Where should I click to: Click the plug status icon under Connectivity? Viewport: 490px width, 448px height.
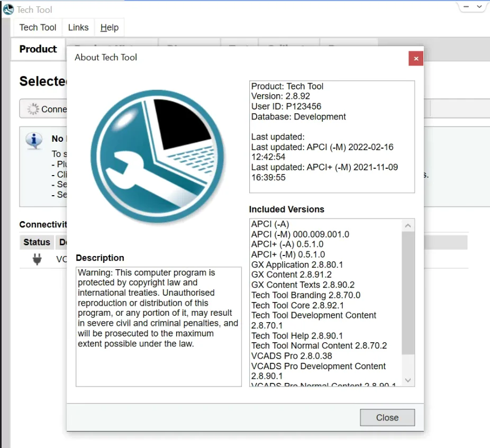37,259
